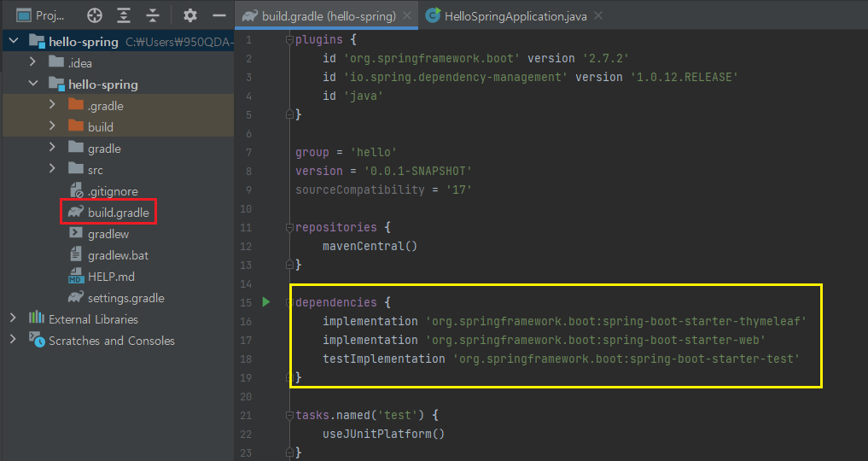Click the elephant icon on build.gradle tab
The image size is (868, 461).
point(250,16)
